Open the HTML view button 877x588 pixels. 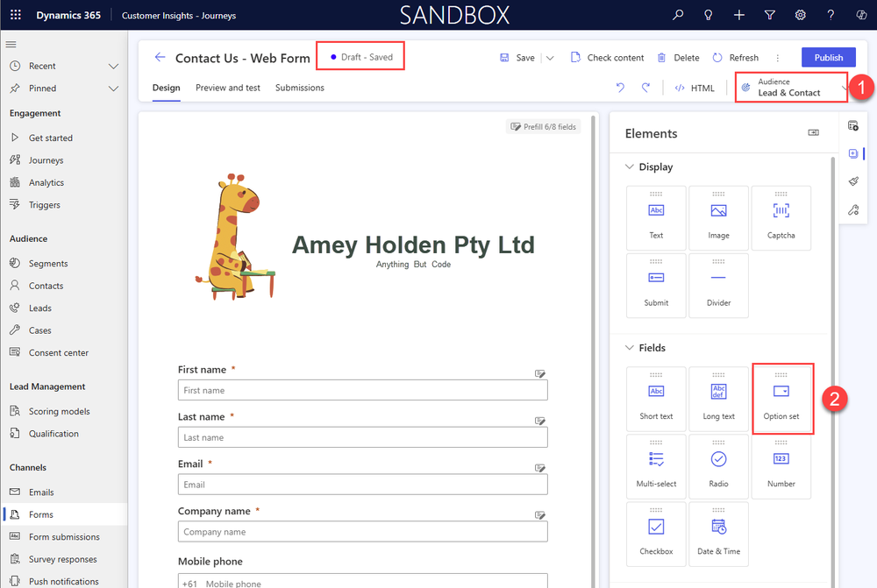click(x=695, y=88)
